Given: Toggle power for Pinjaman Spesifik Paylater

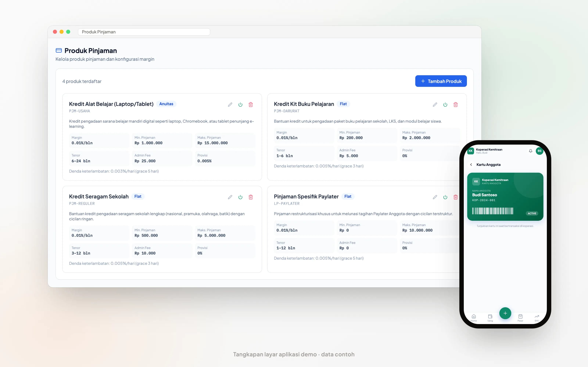Looking at the screenshot, I should [445, 197].
